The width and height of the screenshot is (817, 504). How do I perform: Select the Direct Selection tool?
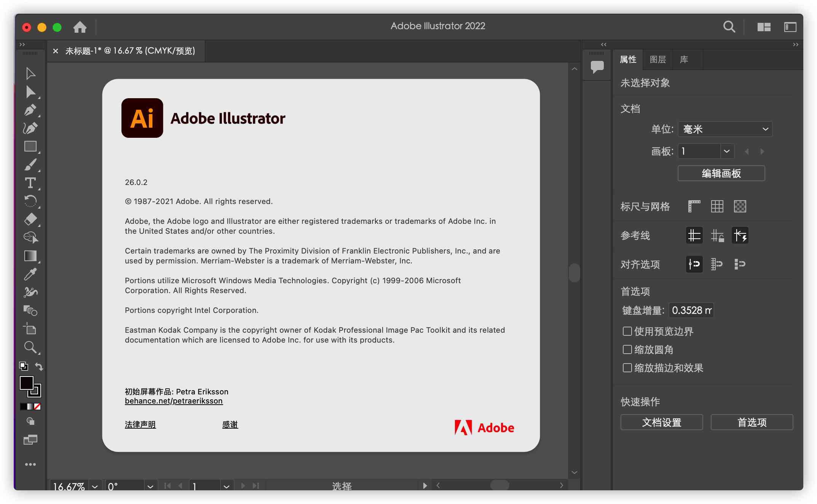pos(30,92)
